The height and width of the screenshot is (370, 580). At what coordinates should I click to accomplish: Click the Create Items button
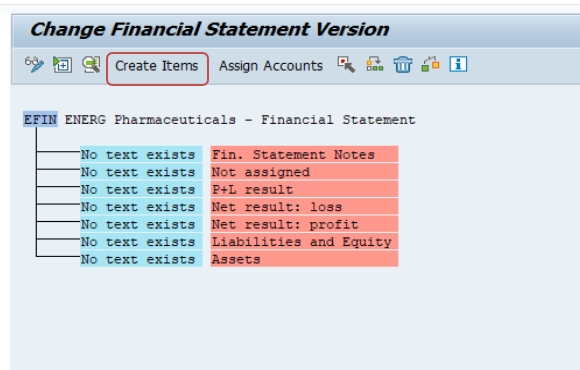[x=157, y=69]
